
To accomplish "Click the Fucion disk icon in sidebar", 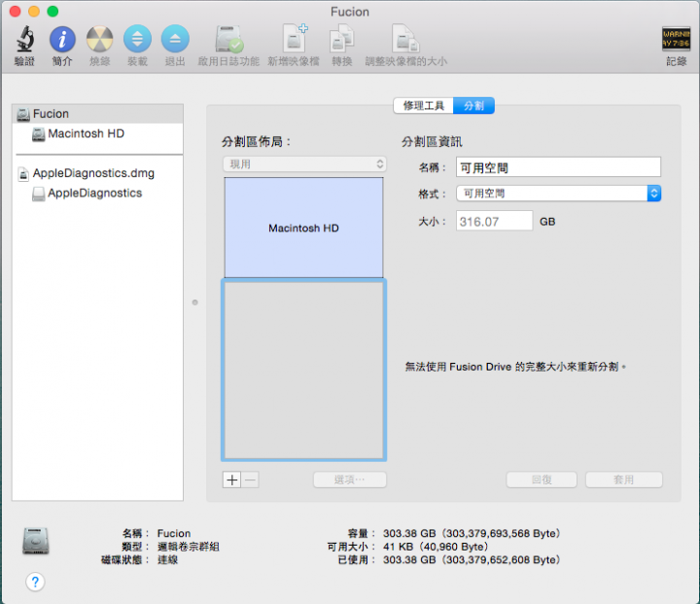I will click(x=23, y=115).
